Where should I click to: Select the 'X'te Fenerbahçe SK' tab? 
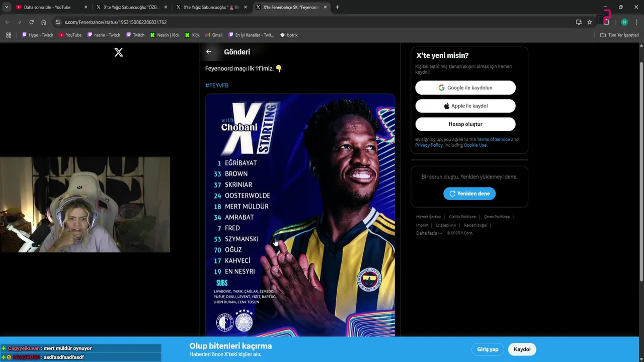291,8
